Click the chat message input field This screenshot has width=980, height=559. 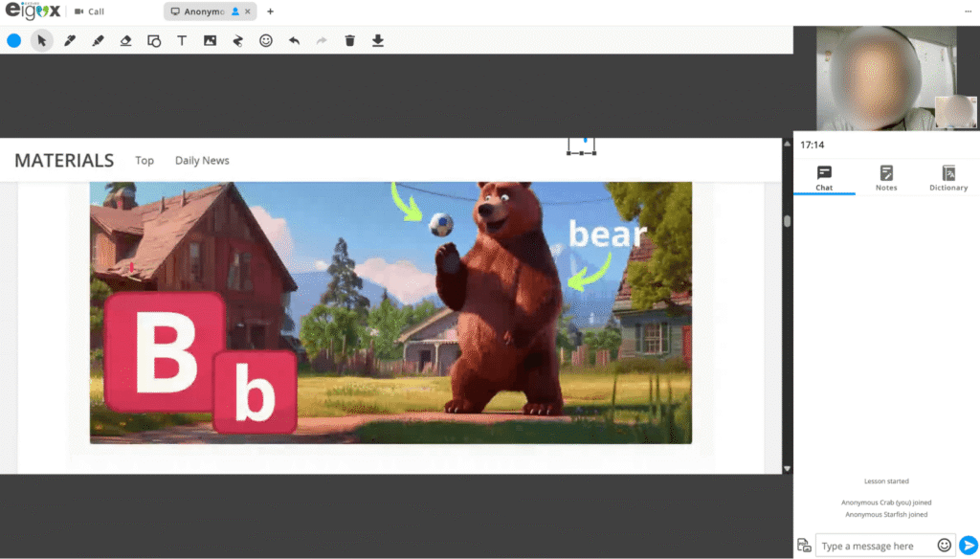tap(873, 546)
